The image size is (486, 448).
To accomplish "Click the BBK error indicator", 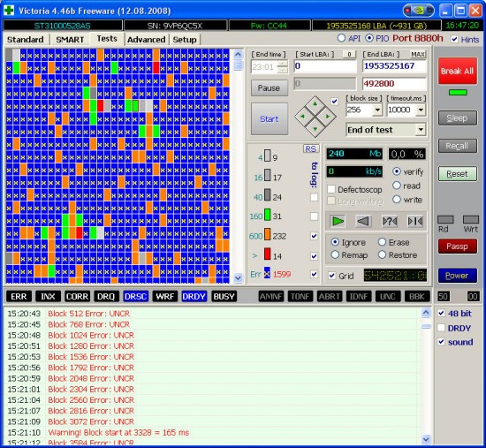I will 417,296.
